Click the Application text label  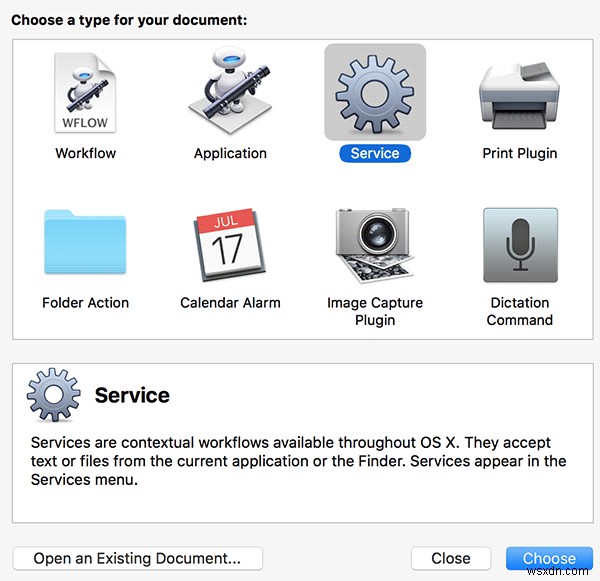[x=230, y=153]
